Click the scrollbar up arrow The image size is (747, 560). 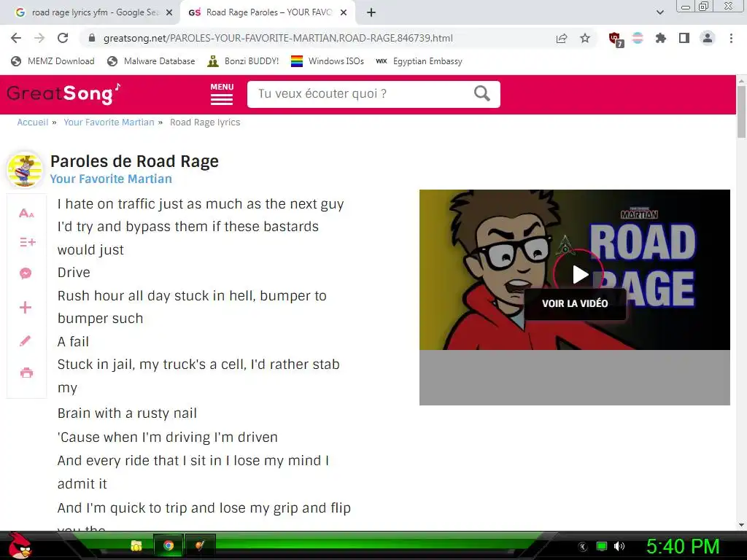click(741, 81)
